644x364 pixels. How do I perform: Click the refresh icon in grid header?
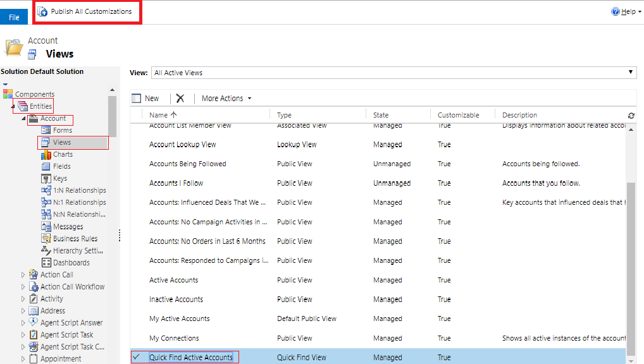point(631,115)
